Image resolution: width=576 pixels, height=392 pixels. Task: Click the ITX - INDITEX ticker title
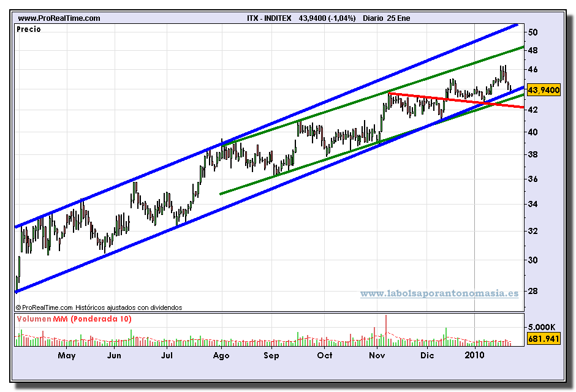(x=269, y=18)
